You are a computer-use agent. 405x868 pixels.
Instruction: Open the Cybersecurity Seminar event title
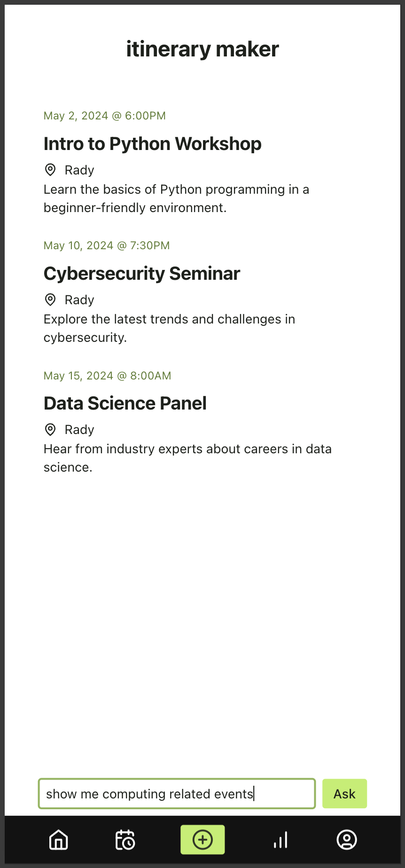[142, 274]
